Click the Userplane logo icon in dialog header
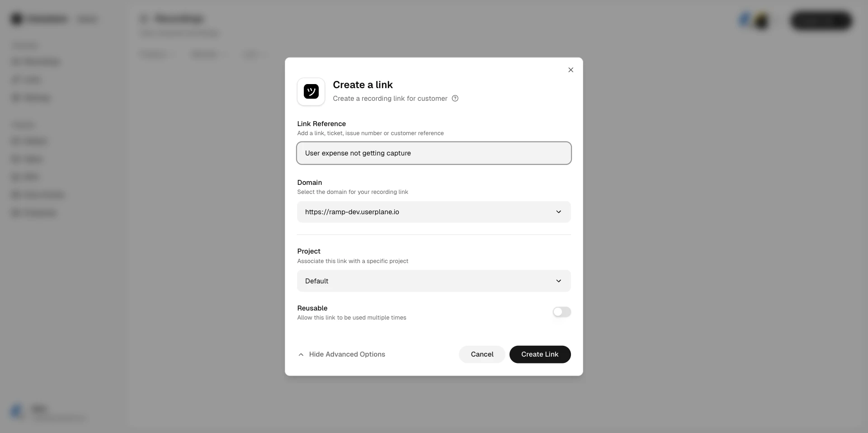 click(311, 92)
